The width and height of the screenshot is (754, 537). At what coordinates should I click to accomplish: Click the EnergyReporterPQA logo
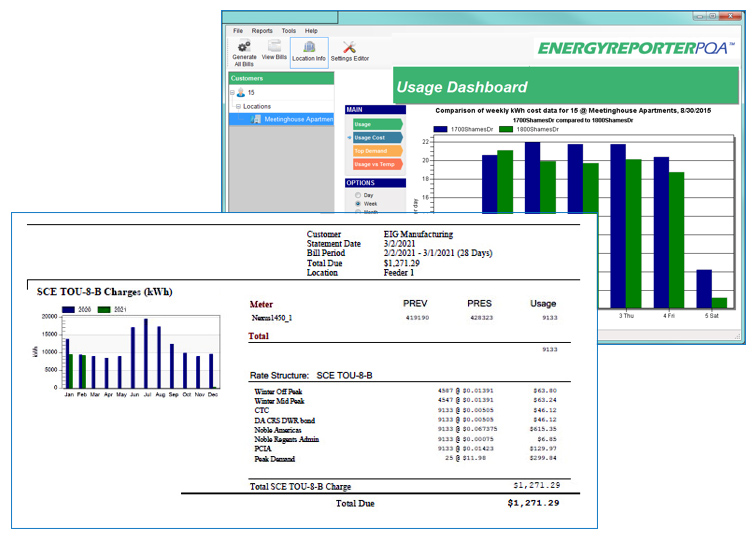coord(636,48)
